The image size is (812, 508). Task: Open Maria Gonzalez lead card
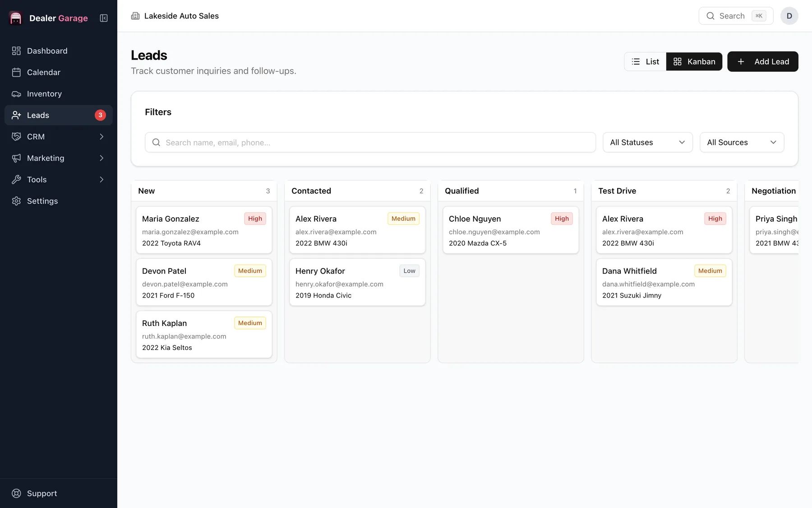[204, 230]
